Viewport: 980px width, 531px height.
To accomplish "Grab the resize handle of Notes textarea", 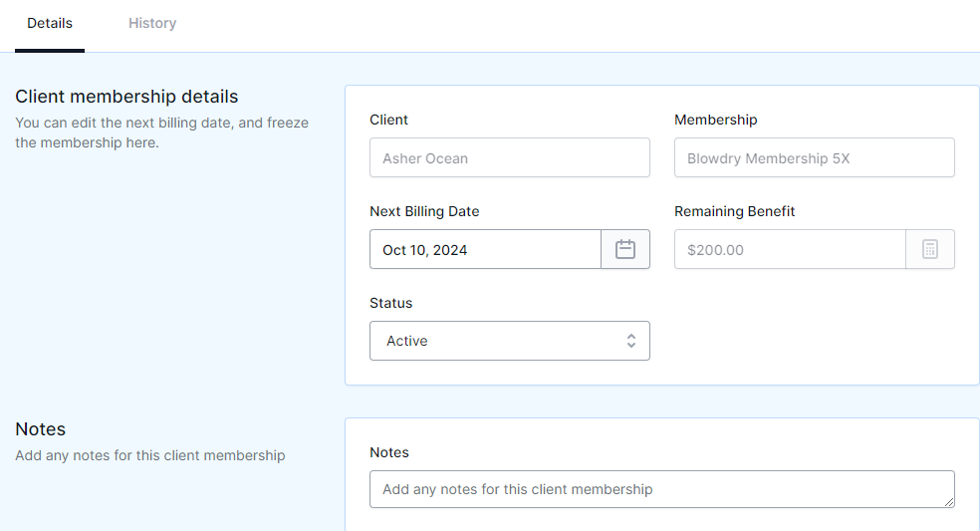I will pyautogui.click(x=949, y=501).
